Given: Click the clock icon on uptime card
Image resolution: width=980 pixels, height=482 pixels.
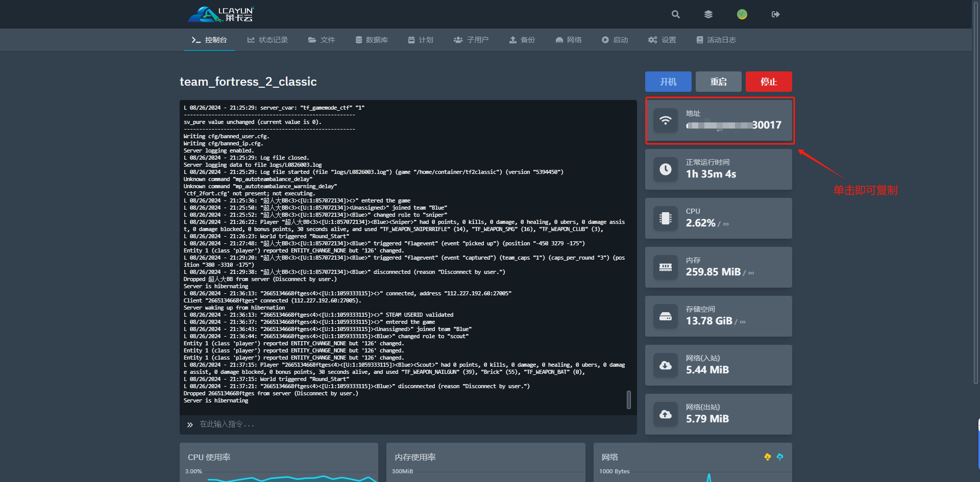Looking at the screenshot, I should pyautogui.click(x=666, y=169).
